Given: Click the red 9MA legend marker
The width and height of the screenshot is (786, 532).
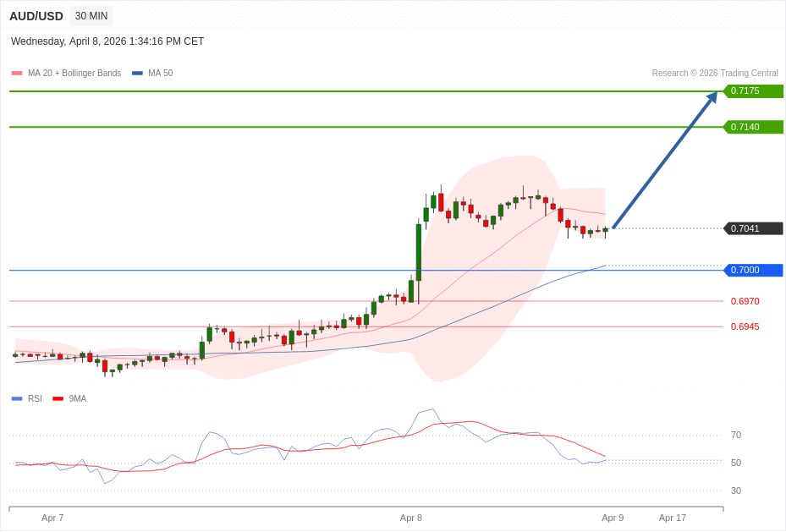Looking at the screenshot, I should (58, 398).
